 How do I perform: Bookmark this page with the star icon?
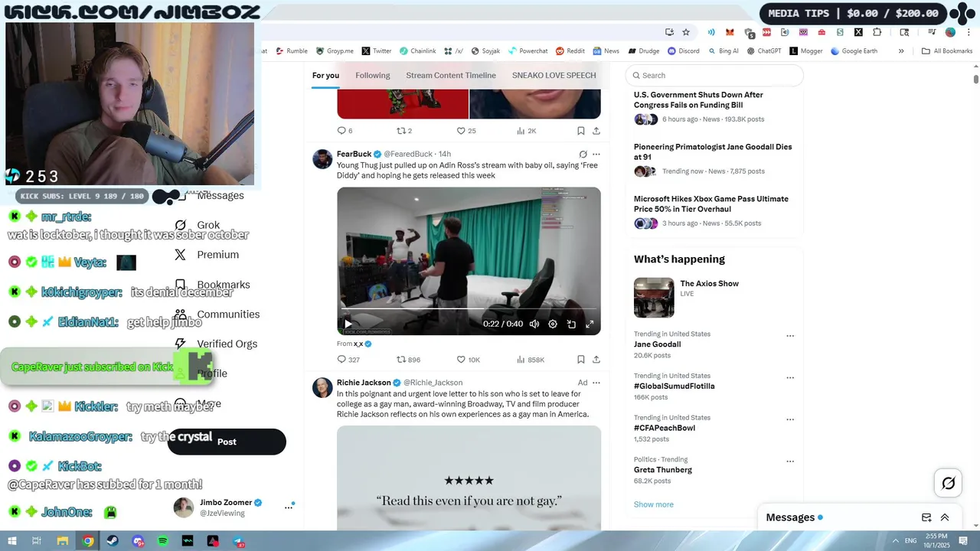click(x=686, y=32)
